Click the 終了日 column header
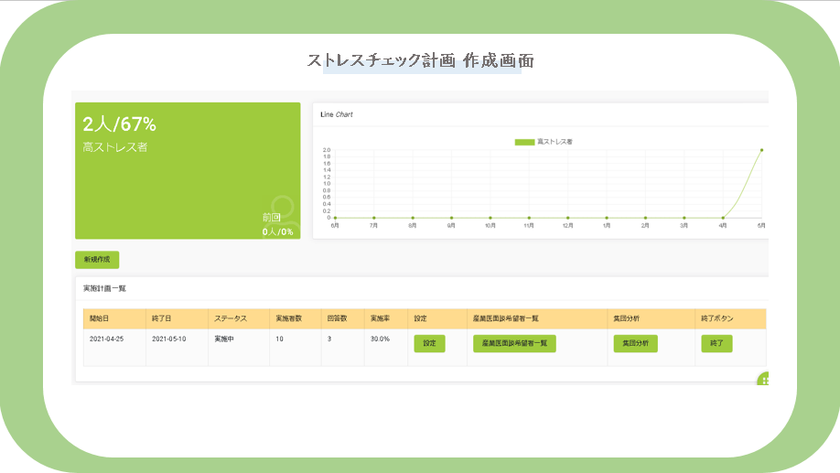 [x=162, y=318]
